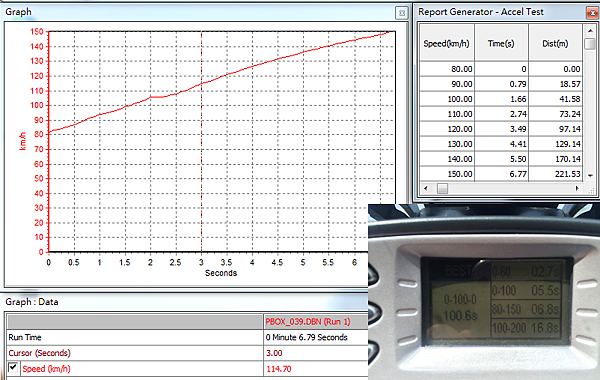
Task: Click the Graph : Data panel title
Action: click(x=32, y=302)
